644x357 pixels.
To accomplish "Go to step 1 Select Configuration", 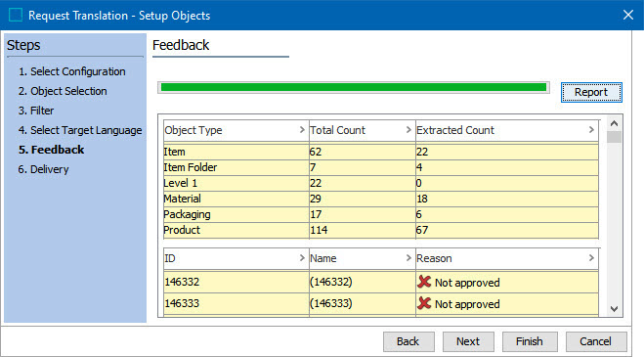I will pyautogui.click(x=72, y=71).
